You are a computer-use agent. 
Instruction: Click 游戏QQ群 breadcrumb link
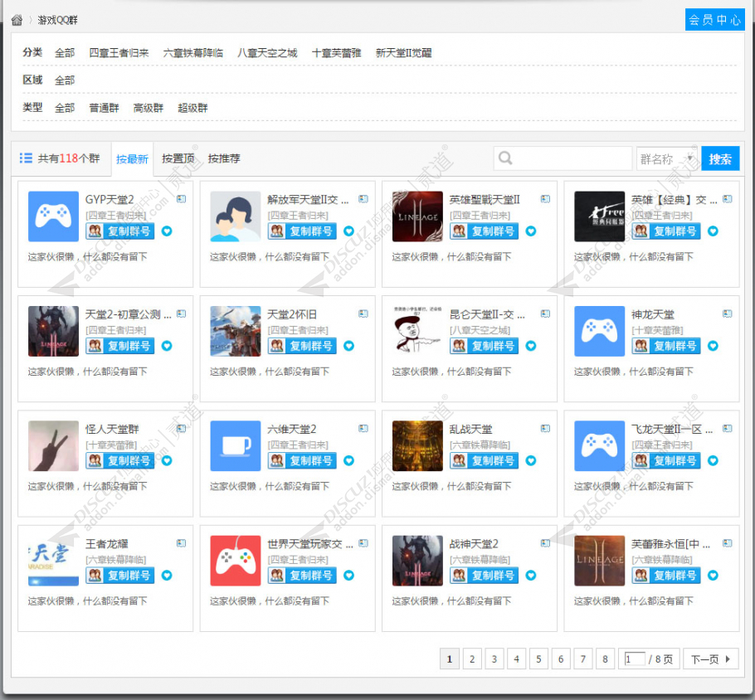tap(58, 20)
